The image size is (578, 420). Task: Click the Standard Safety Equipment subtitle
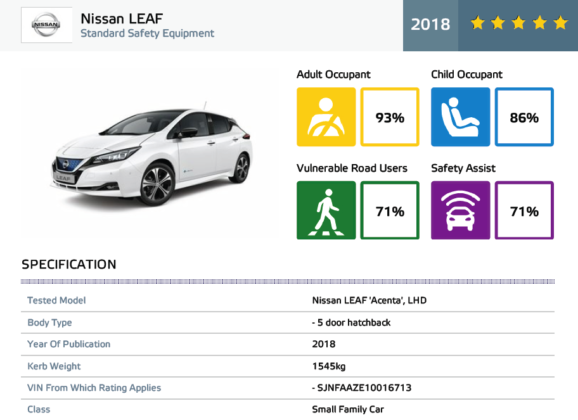(147, 33)
